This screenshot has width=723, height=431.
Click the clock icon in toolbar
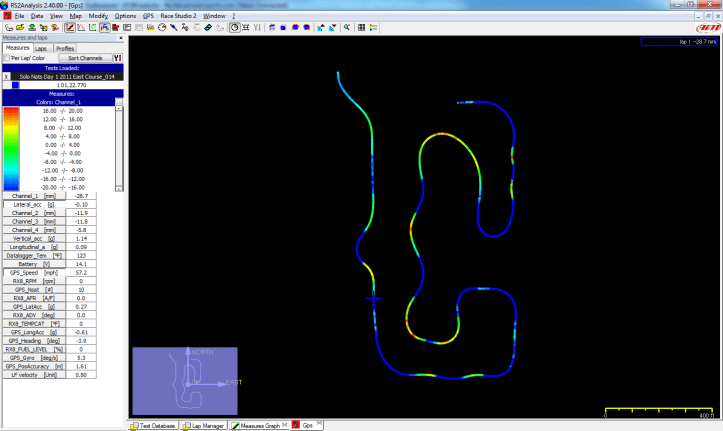coord(235,28)
